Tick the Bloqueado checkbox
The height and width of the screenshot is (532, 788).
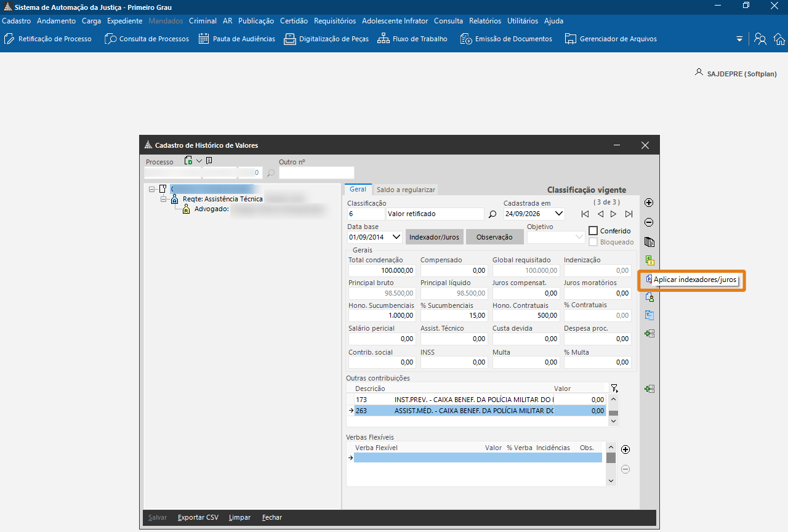(x=593, y=242)
